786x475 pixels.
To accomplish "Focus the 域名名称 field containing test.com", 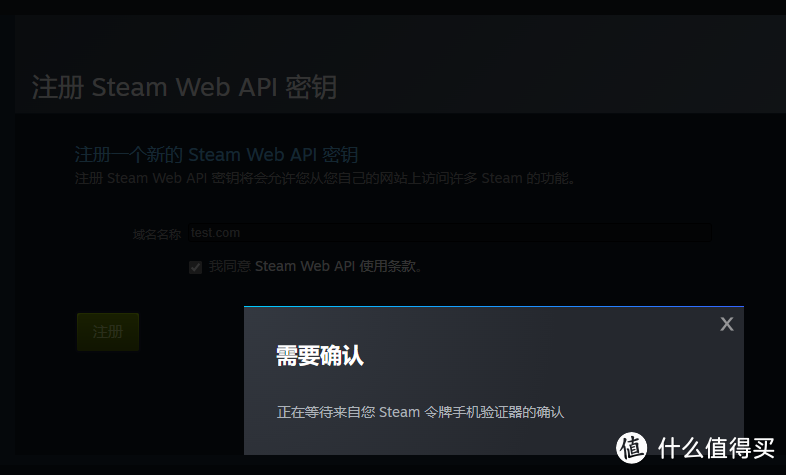I will click(x=450, y=233).
